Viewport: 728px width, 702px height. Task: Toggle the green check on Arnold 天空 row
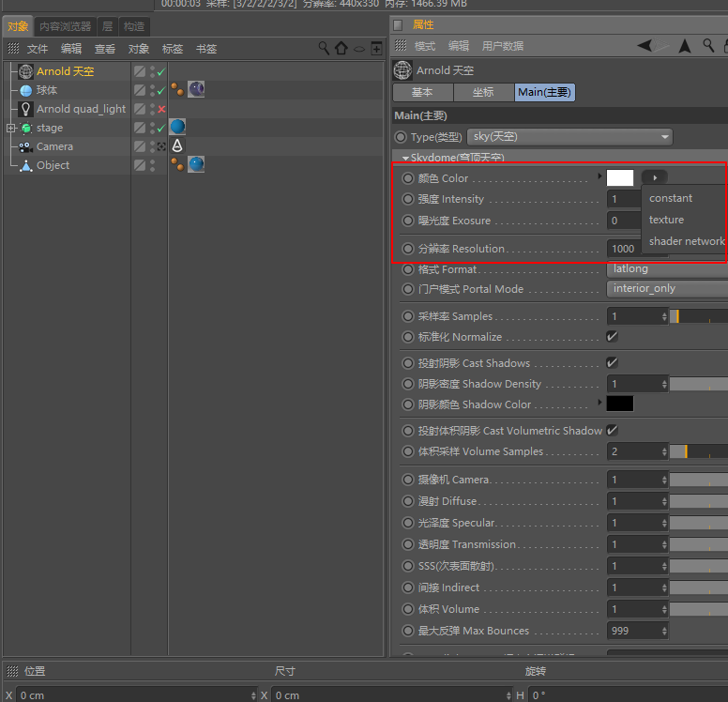pos(161,72)
